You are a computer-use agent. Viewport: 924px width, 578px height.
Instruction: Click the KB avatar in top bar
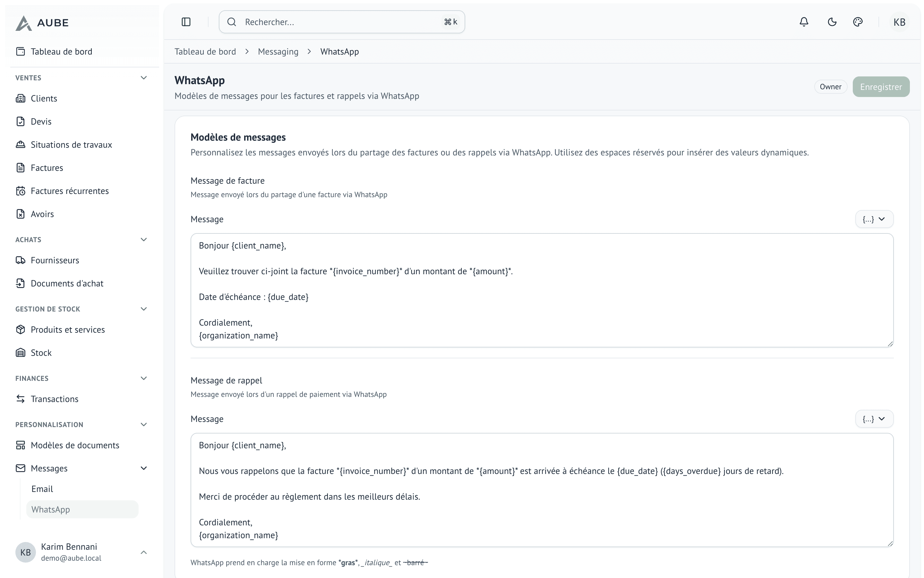tap(899, 22)
